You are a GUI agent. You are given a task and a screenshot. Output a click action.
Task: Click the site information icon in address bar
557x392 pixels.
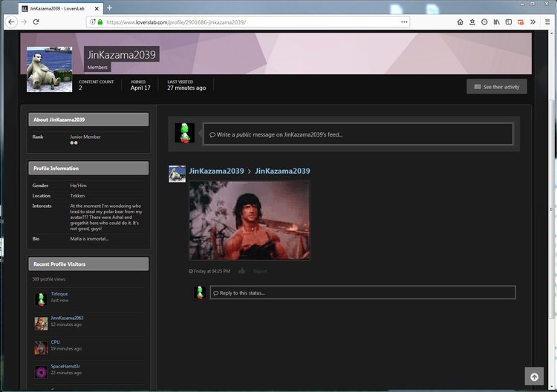pyautogui.click(x=92, y=22)
